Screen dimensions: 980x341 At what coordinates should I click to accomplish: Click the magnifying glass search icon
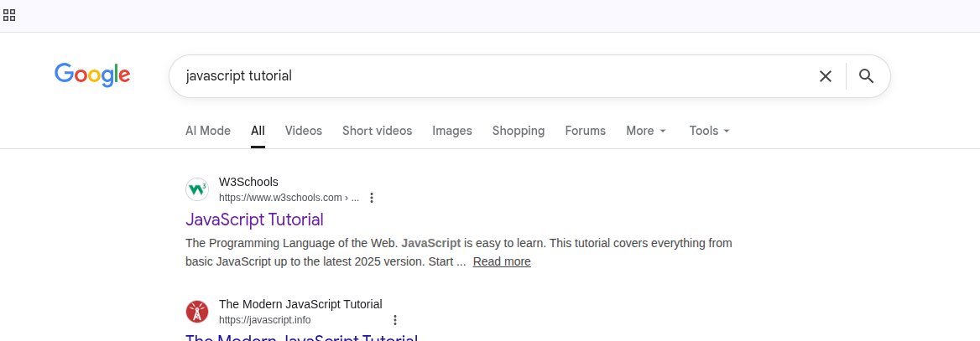click(x=867, y=76)
